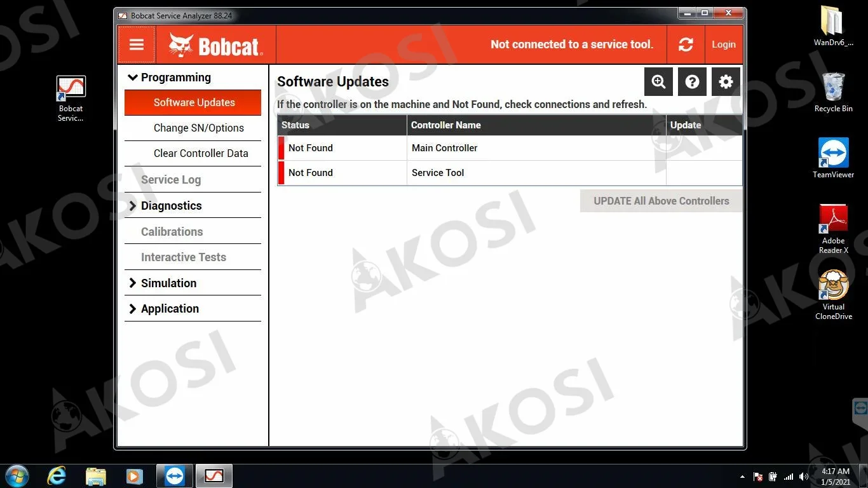Click Not Found status of Service Tool
Viewport: 868px width, 488px height.
[311, 173]
